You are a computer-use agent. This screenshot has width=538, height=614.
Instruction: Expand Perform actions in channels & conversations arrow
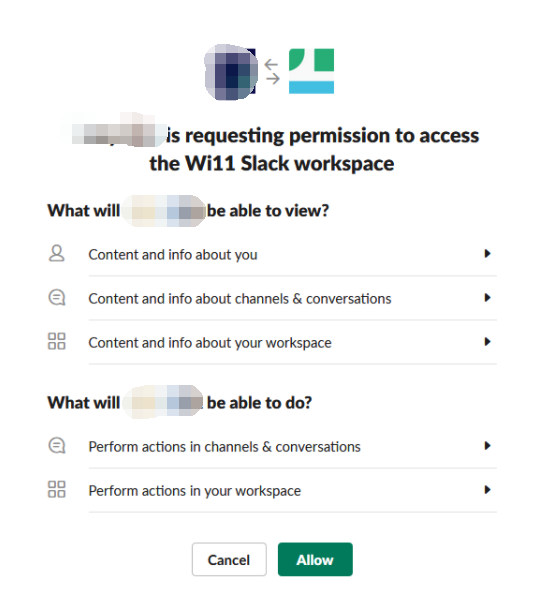(x=487, y=446)
